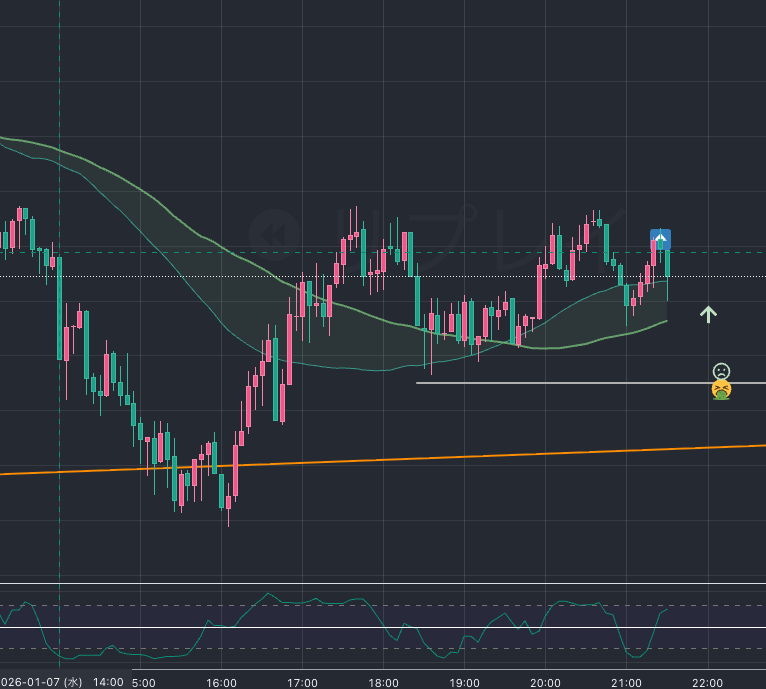Click the 19:00 time axis label

[x=464, y=682]
